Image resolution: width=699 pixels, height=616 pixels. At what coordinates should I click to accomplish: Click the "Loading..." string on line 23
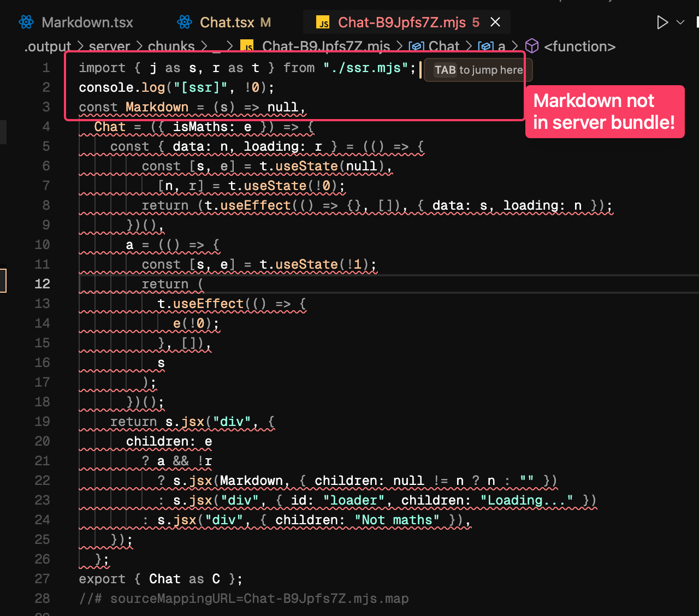click(527, 500)
